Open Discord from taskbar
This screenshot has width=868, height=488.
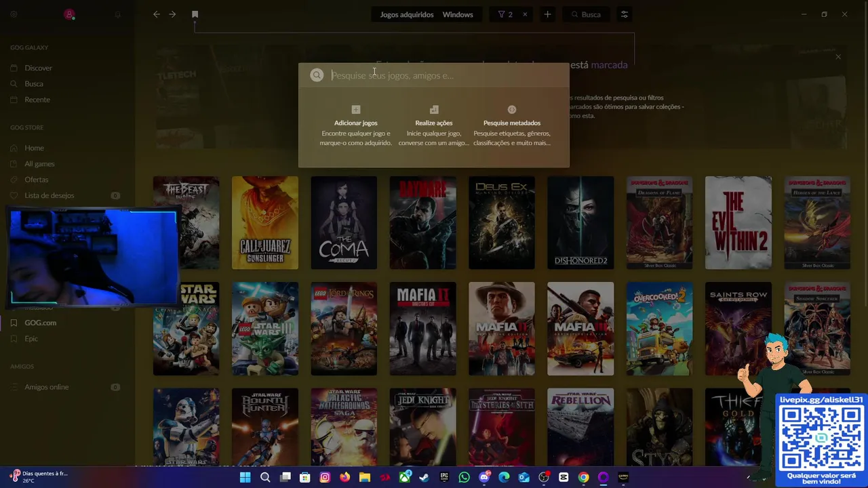click(x=484, y=477)
